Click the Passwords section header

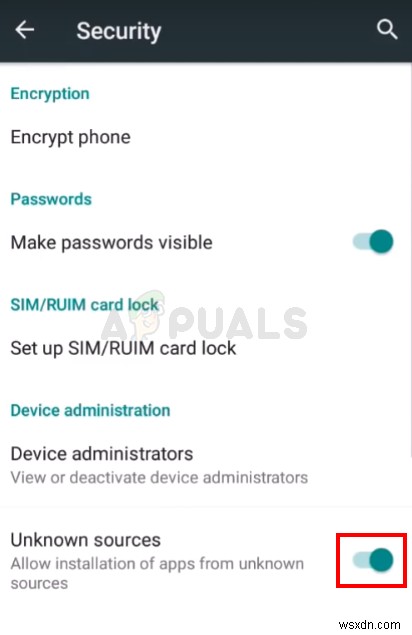51,199
